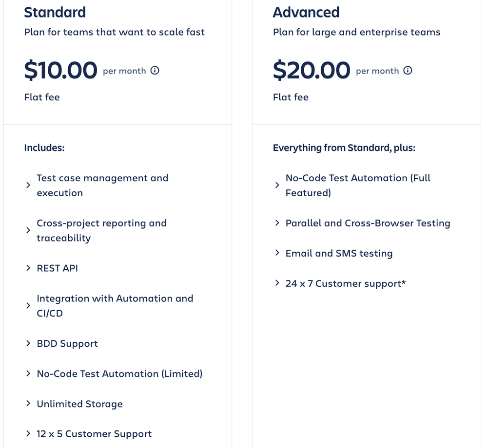This screenshot has width=487, height=448.
Task: Expand Test case management and execution chevron
Action: [x=28, y=186]
